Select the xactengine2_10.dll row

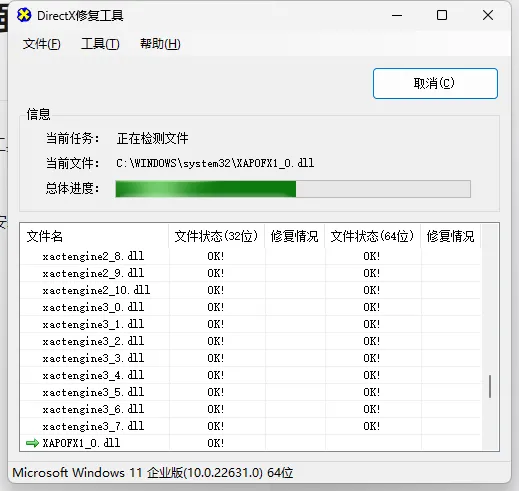tap(250, 290)
